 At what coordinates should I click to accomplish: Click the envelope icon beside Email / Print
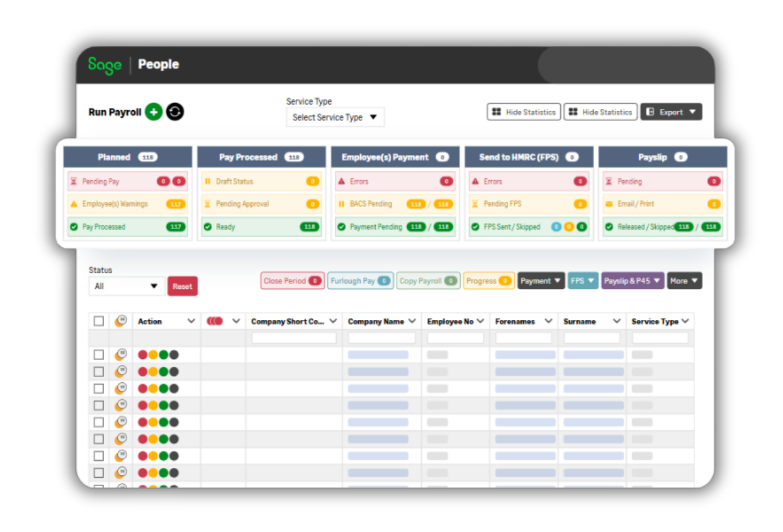pyautogui.click(x=609, y=204)
